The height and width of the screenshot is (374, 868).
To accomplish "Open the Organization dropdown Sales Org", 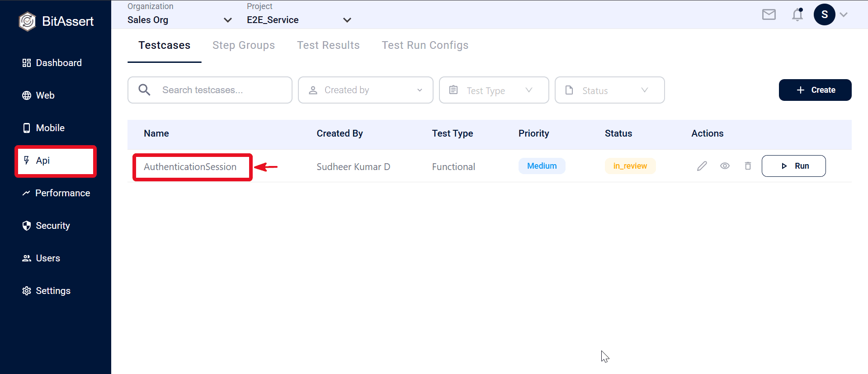I will point(179,20).
